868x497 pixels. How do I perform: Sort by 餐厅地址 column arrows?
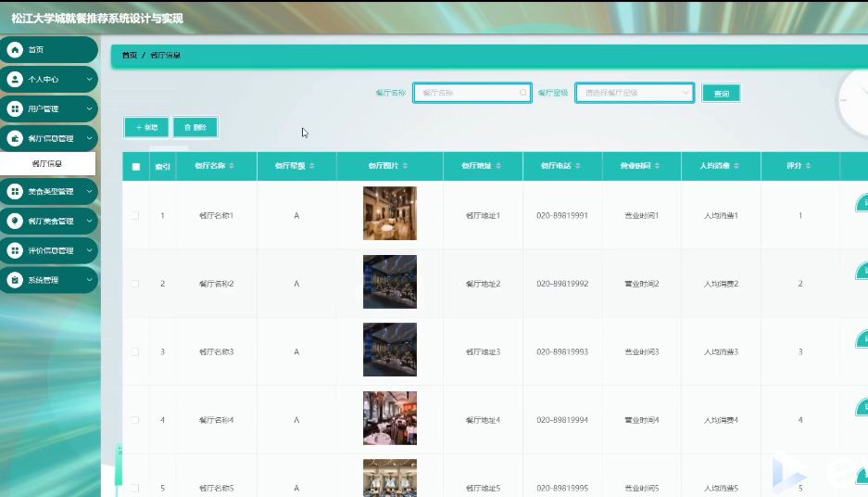click(498, 166)
